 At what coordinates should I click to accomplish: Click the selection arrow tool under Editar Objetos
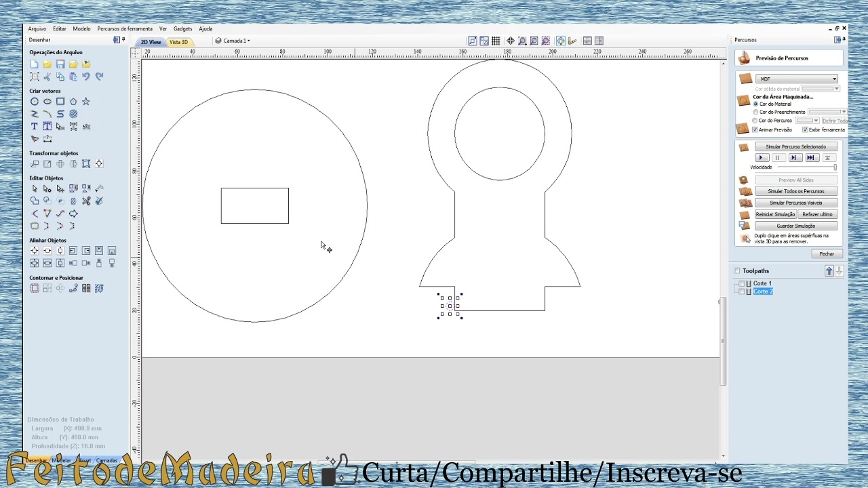point(35,188)
